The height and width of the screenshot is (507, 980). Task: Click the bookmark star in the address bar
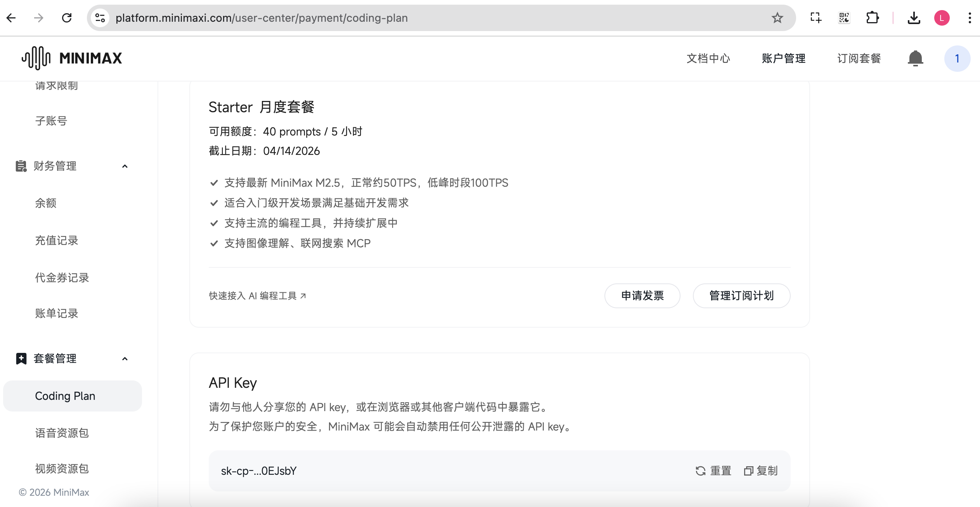777,18
